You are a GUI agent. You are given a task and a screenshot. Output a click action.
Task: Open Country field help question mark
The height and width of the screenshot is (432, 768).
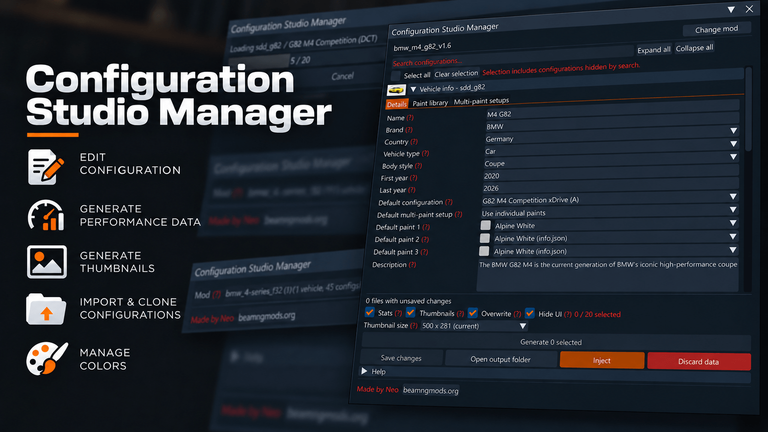point(414,142)
